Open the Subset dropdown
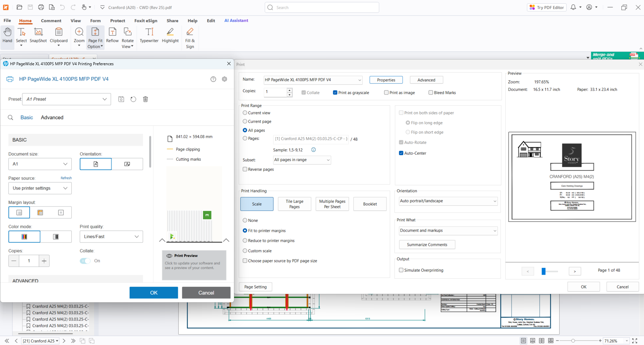 tap(302, 160)
